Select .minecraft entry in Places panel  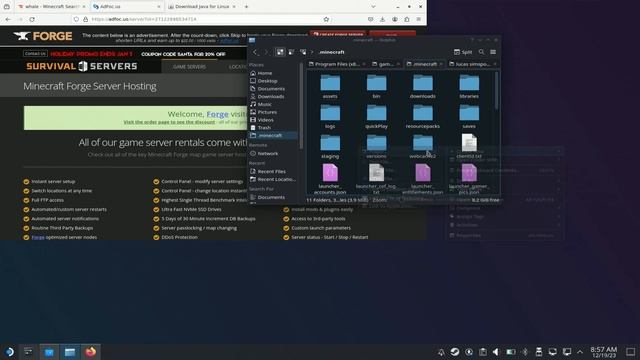pos(273,135)
